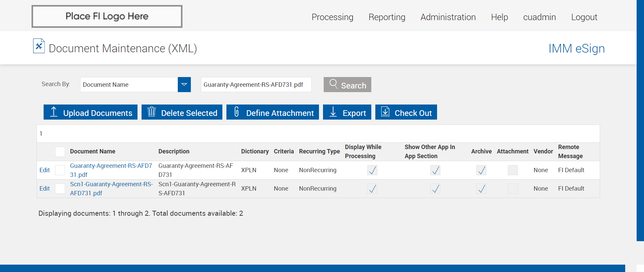This screenshot has width=644, height=272.
Task: Toggle Show Other App for Guaranty-Agreement row
Action: (x=435, y=170)
